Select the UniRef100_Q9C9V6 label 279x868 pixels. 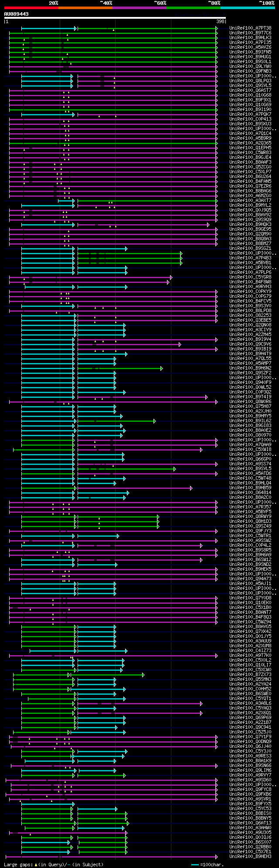250,344
